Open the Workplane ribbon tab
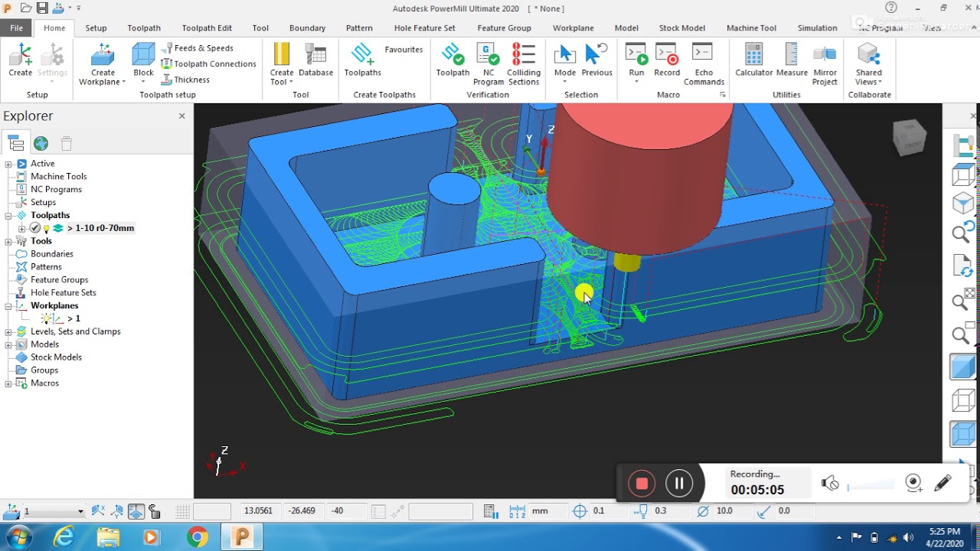The width and height of the screenshot is (980, 551). [x=573, y=28]
